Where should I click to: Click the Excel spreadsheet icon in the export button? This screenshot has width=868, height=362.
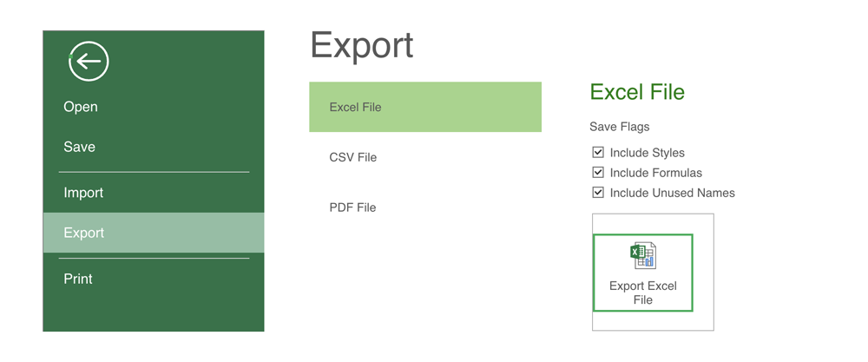(x=643, y=255)
